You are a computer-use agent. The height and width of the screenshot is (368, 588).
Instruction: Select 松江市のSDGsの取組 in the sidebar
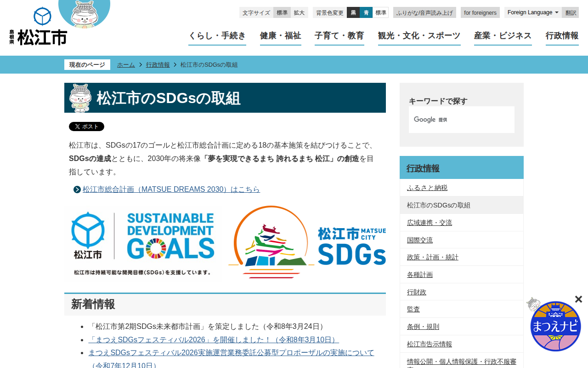[x=462, y=205]
